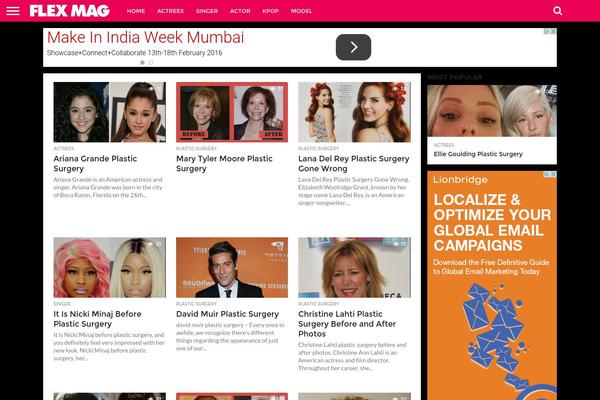Screen dimensions: 600x400
Task: Open Mary Tyler Moore Plastic Surgery title
Action: [x=224, y=163]
